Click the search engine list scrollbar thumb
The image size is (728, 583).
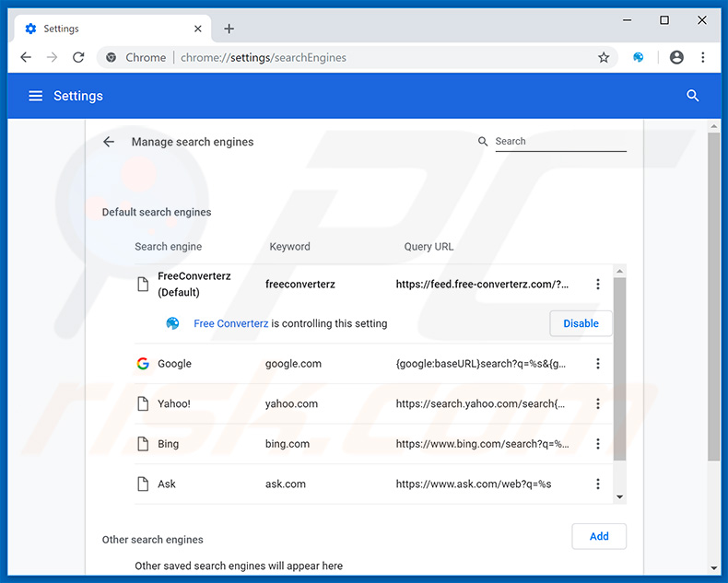(x=619, y=368)
